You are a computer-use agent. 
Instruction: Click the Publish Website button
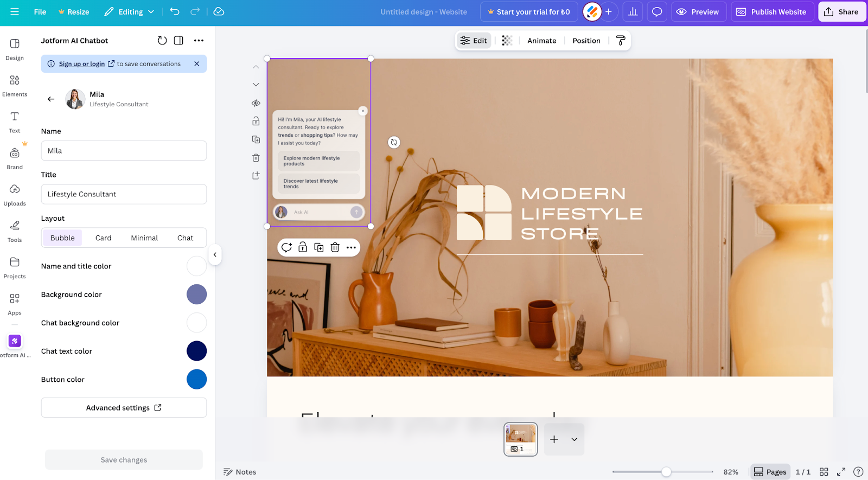[772, 11]
